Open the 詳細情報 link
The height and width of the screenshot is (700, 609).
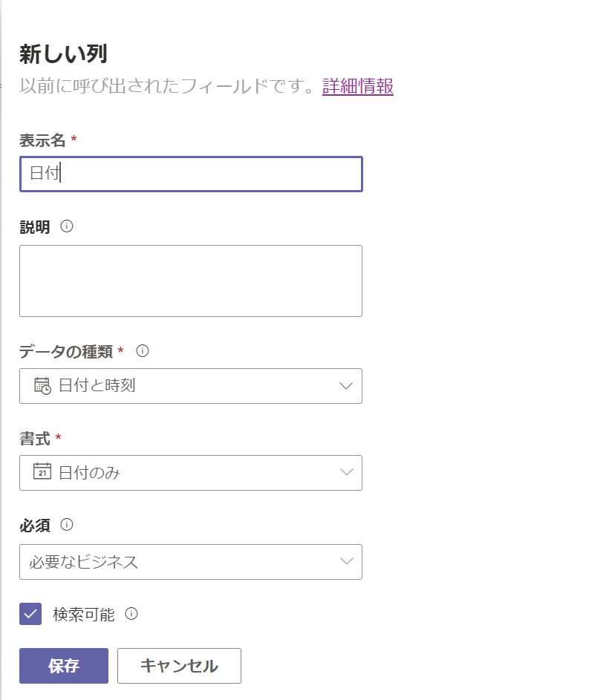(357, 86)
